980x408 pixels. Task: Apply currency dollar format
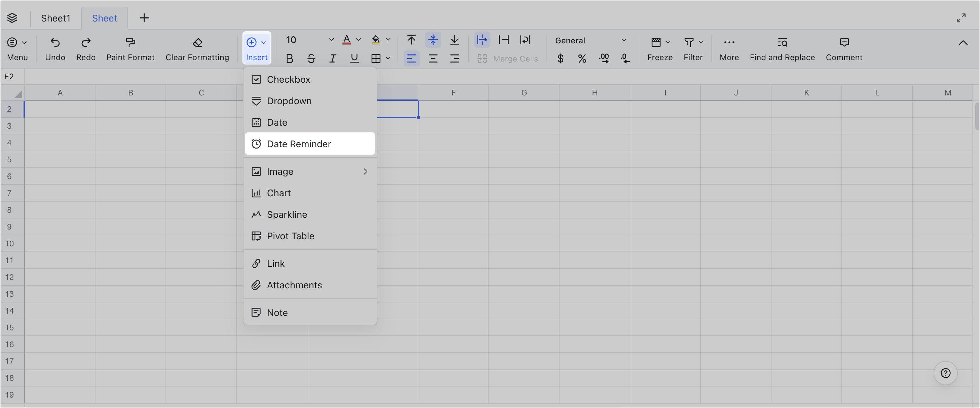coord(560,58)
